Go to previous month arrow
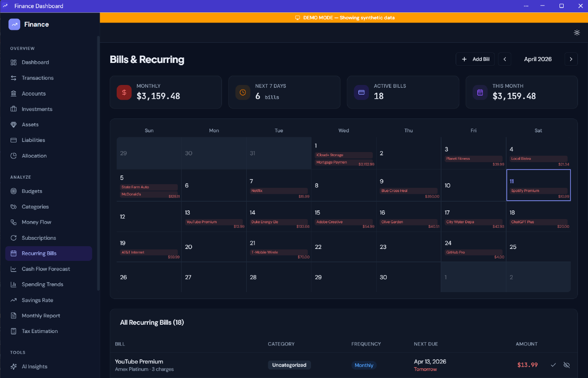The image size is (588, 378). 504,59
